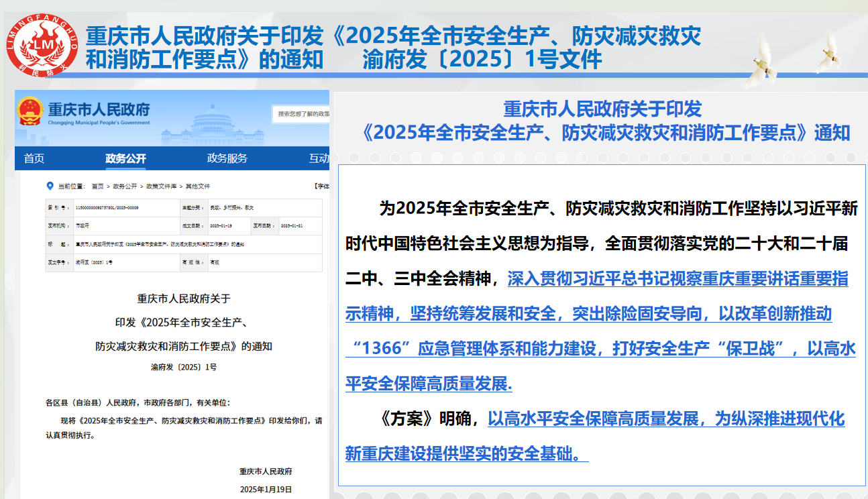Screen dimensions: 868x499
Task: Click the national emblem of China icon
Action: [30, 111]
